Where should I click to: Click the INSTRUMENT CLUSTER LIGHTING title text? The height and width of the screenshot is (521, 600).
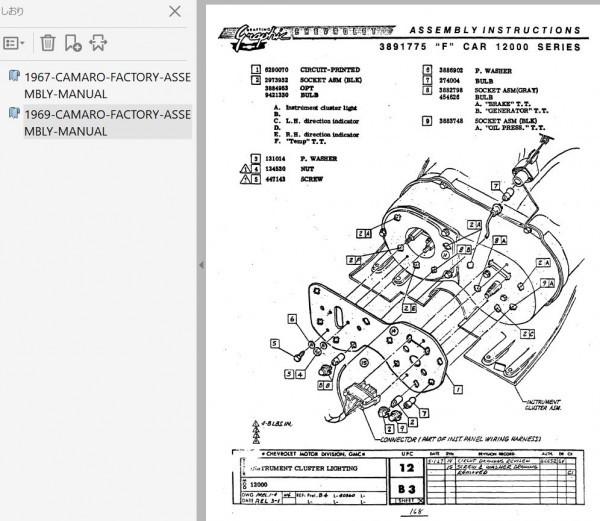coord(304,468)
